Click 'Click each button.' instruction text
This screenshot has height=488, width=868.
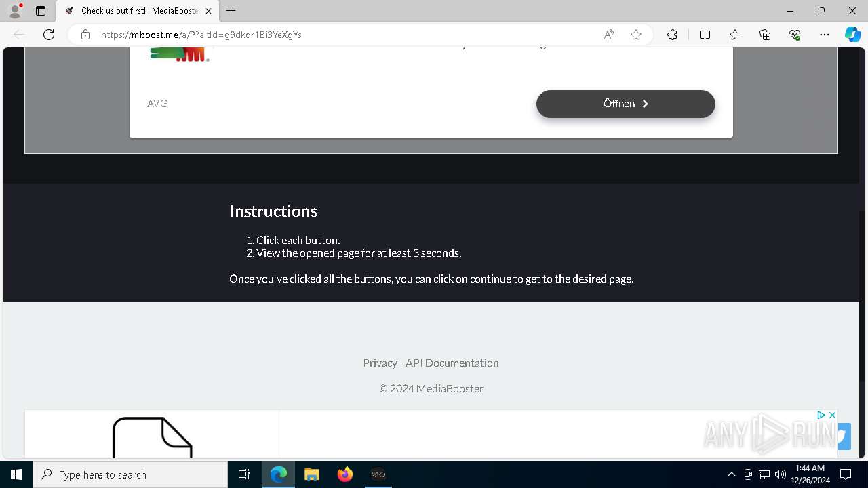(298, 240)
